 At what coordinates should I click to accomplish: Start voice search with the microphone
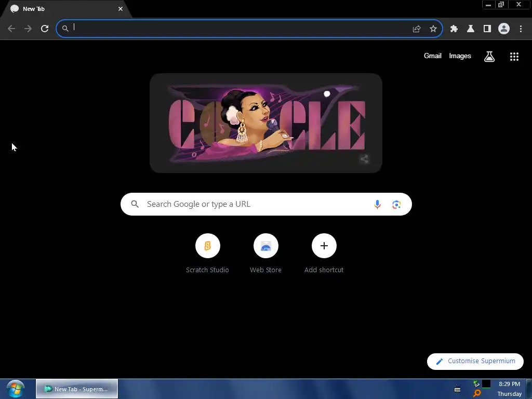click(377, 204)
